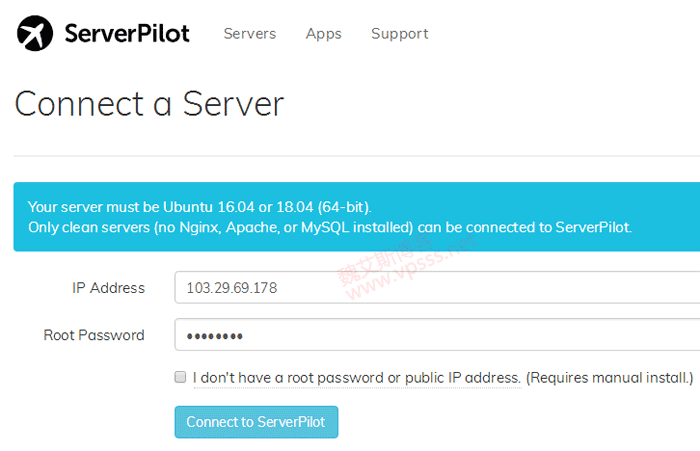Click the ServerPilot airplane logo icon

tap(34, 34)
